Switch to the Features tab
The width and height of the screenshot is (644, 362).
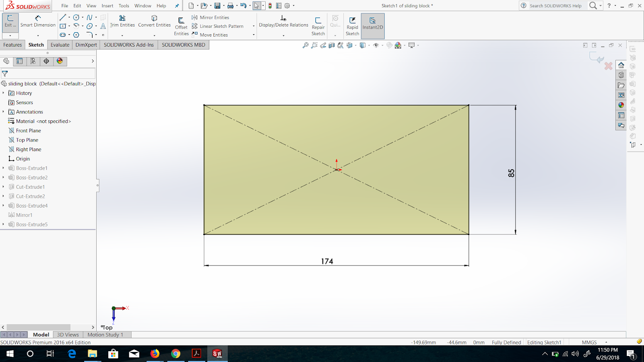[x=12, y=45]
